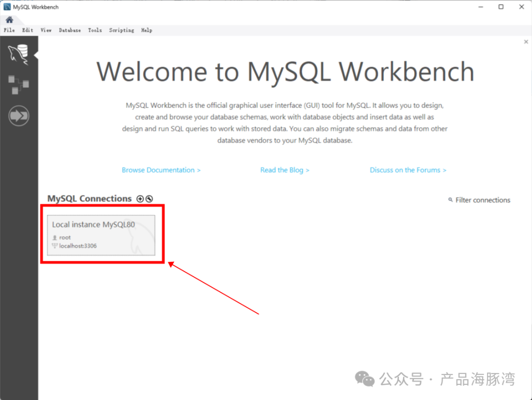Open the Models sidebar icon

pos(18,85)
